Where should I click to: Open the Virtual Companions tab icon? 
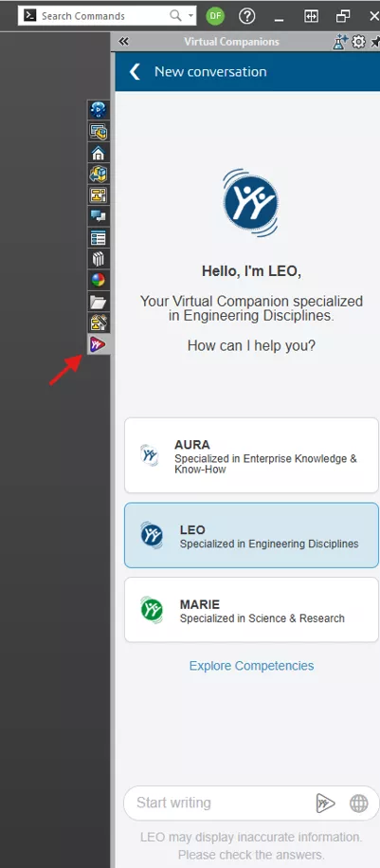coord(98,345)
